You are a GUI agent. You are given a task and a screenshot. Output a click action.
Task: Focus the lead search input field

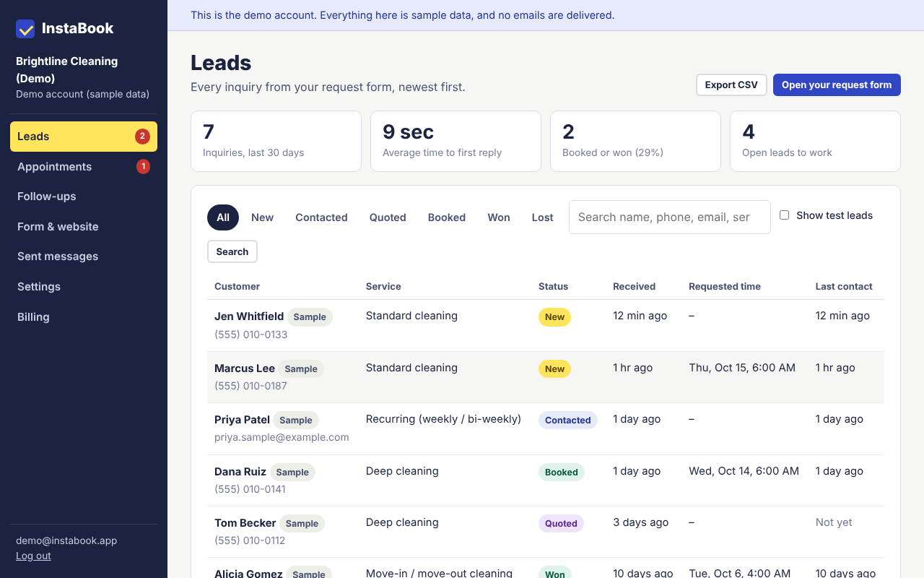click(670, 217)
